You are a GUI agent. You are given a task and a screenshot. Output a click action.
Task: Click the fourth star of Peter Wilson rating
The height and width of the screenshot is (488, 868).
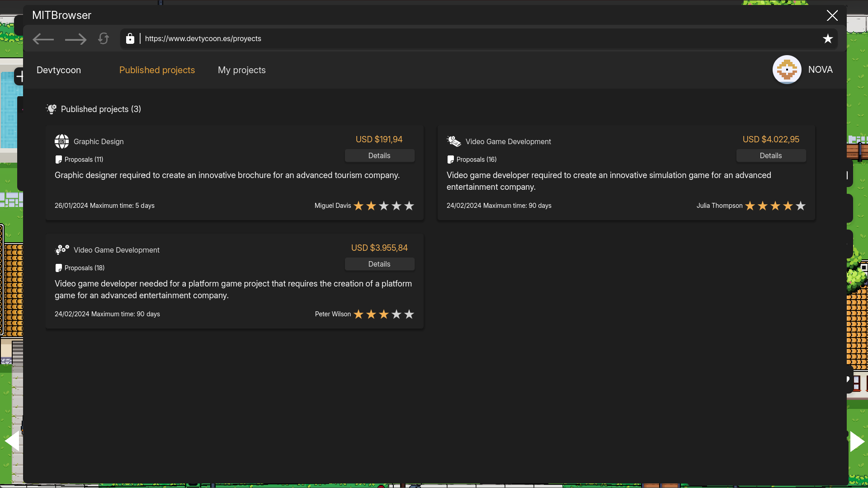pyautogui.click(x=396, y=314)
